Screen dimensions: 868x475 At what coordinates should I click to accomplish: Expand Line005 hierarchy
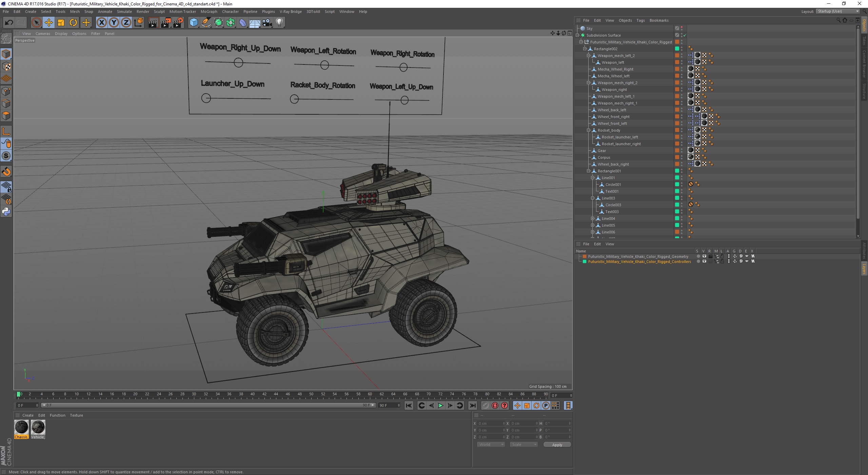click(593, 225)
